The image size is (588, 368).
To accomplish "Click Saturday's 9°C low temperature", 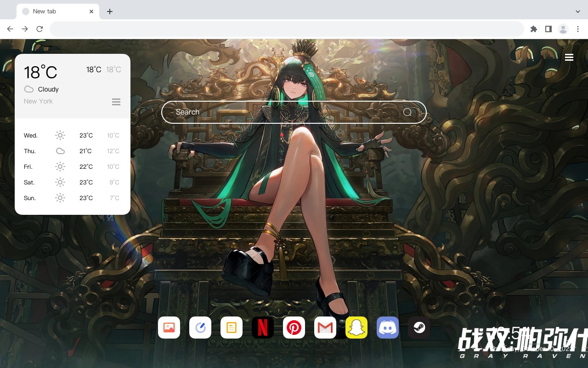I will pos(114,182).
